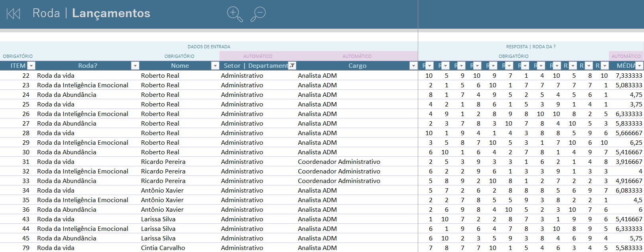Screen dimensions: 644x252
Task: Click the Roda title link in header
Action: [46, 13]
